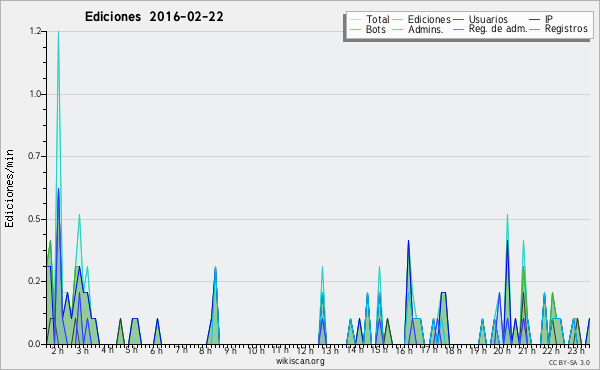Click the '11 h' x-axis tick label
Viewport: 600px width, 370px height.
click(x=280, y=350)
